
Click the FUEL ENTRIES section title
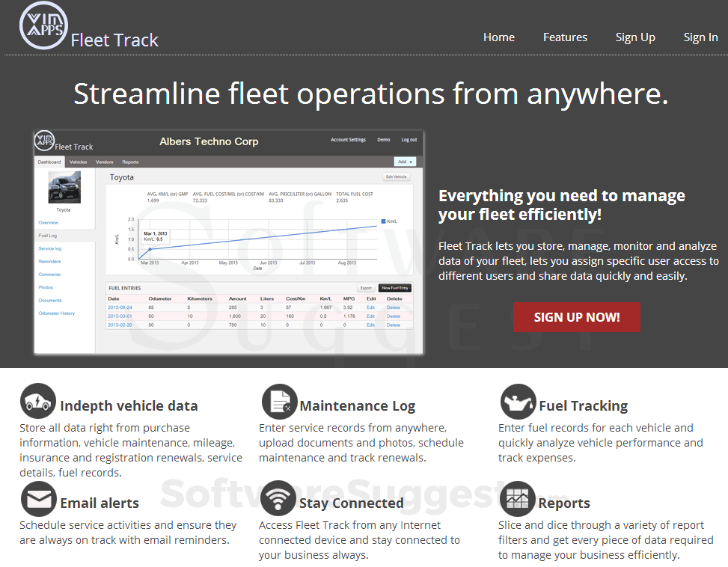(x=124, y=288)
